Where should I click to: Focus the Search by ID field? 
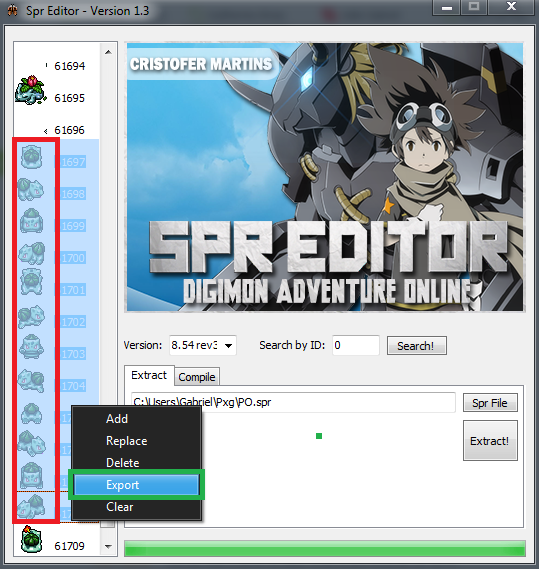[x=355, y=345]
